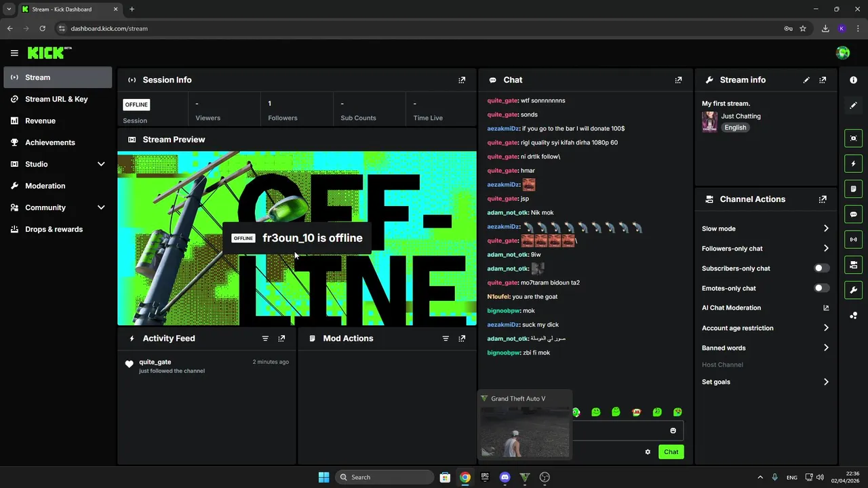The height and width of the screenshot is (488, 868).
Task: Open Banned words chevron
Action: pos(826,348)
